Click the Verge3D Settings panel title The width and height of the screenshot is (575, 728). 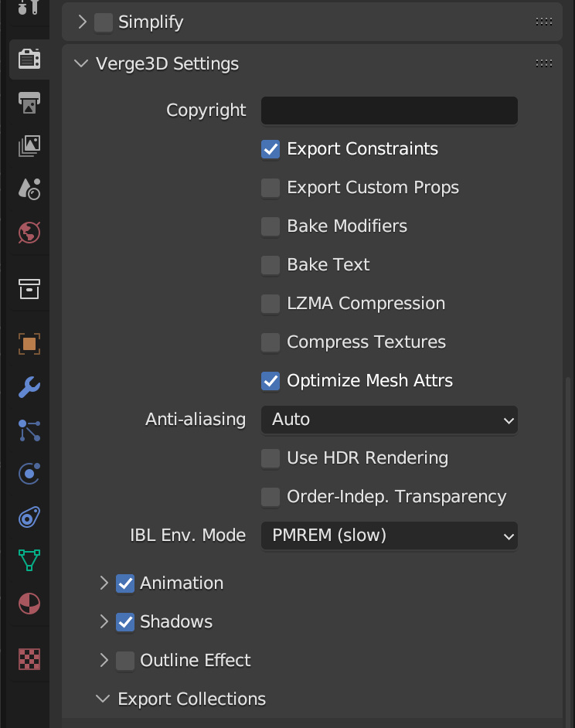pyautogui.click(x=167, y=63)
